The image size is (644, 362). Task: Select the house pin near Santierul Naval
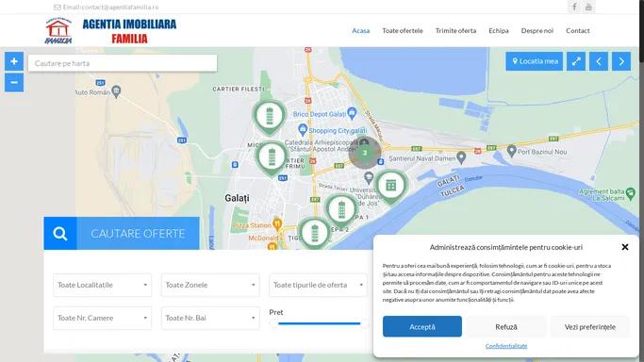click(x=390, y=186)
